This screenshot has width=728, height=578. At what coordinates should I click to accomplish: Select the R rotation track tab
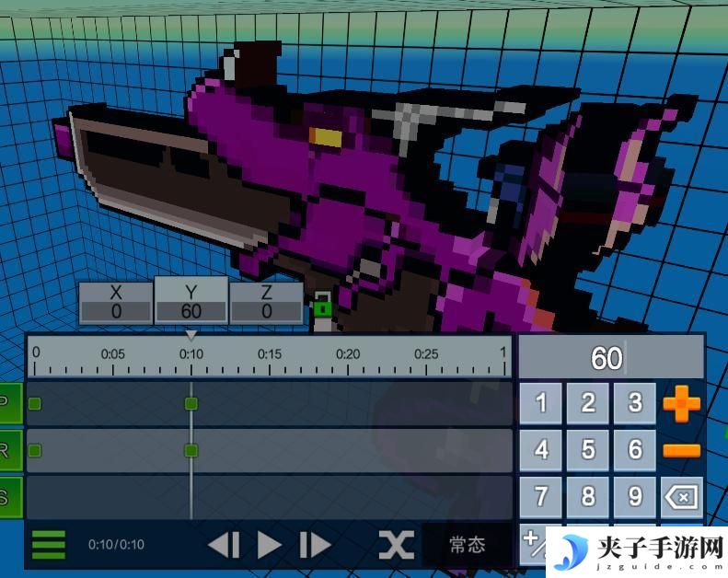[x=10, y=450]
